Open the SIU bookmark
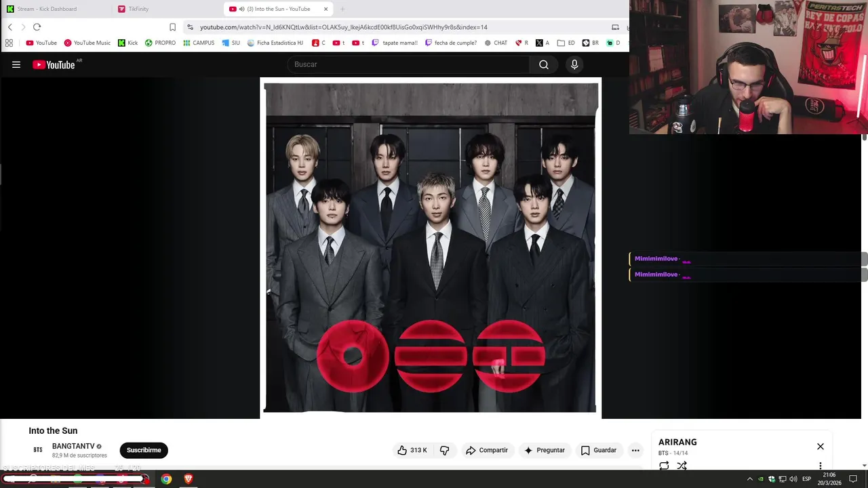This screenshot has width=868, height=488. click(231, 43)
